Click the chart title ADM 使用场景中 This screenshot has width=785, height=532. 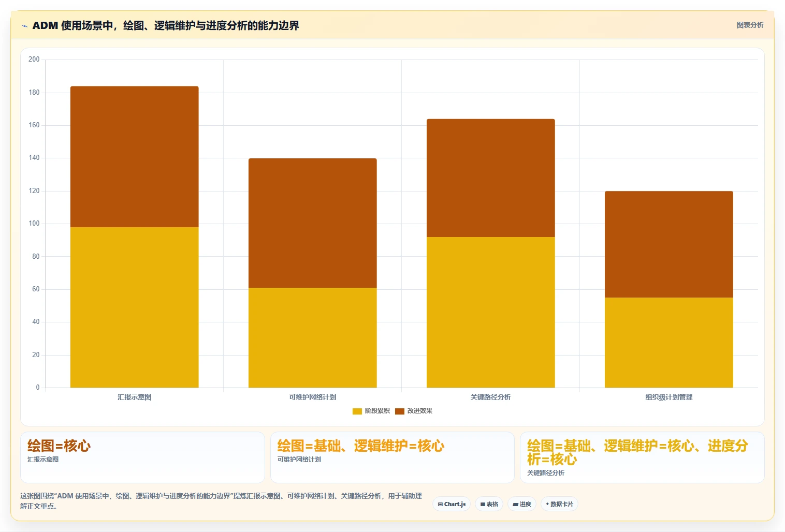point(166,25)
